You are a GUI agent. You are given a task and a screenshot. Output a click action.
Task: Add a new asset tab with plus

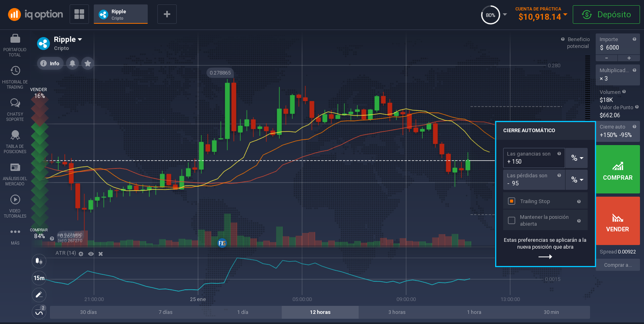click(x=167, y=14)
